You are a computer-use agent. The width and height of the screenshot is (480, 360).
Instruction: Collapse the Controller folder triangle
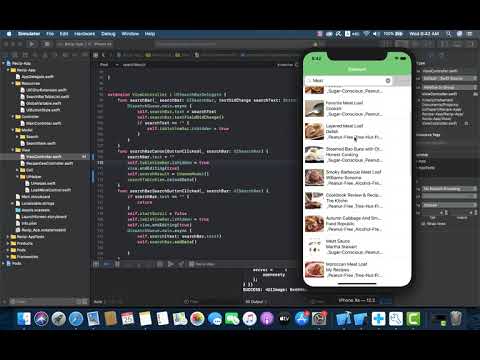point(13,117)
